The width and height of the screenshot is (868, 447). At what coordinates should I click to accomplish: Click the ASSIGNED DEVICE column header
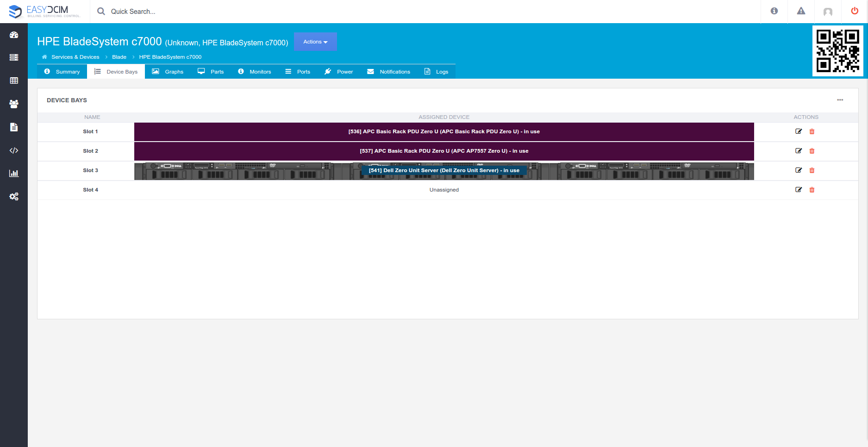click(x=444, y=117)
